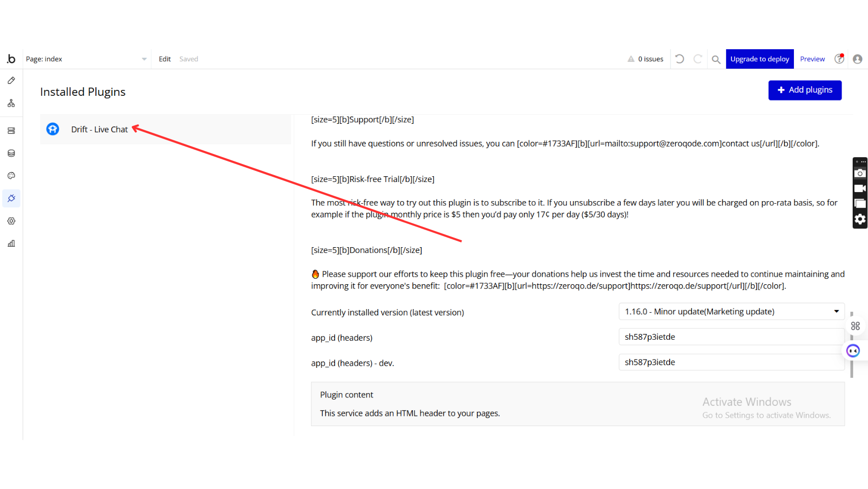Click the Installed Plugins heading
The height and width of the screenshot is (489, 868).
point(83,92)
